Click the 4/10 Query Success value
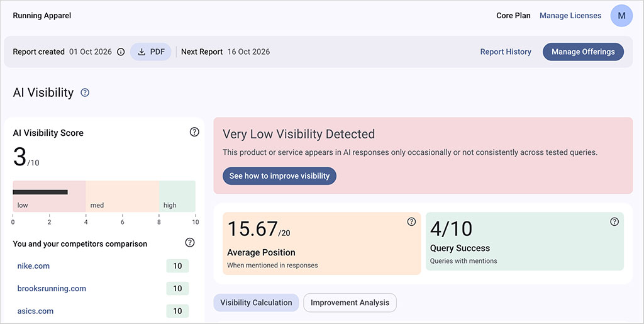Image resolution: width=644 pixels, height=324 pixels. coord(451,229)
